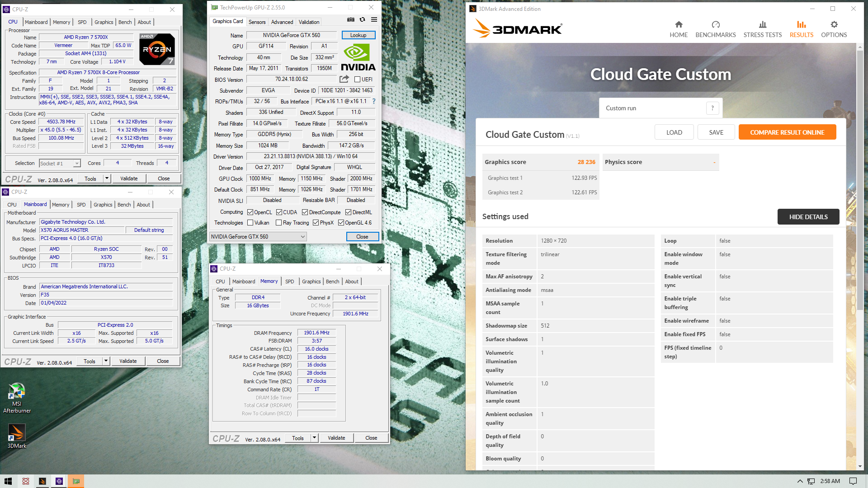
Task: Toggle the DirectML checkbox
Action: tap(348, 212)
